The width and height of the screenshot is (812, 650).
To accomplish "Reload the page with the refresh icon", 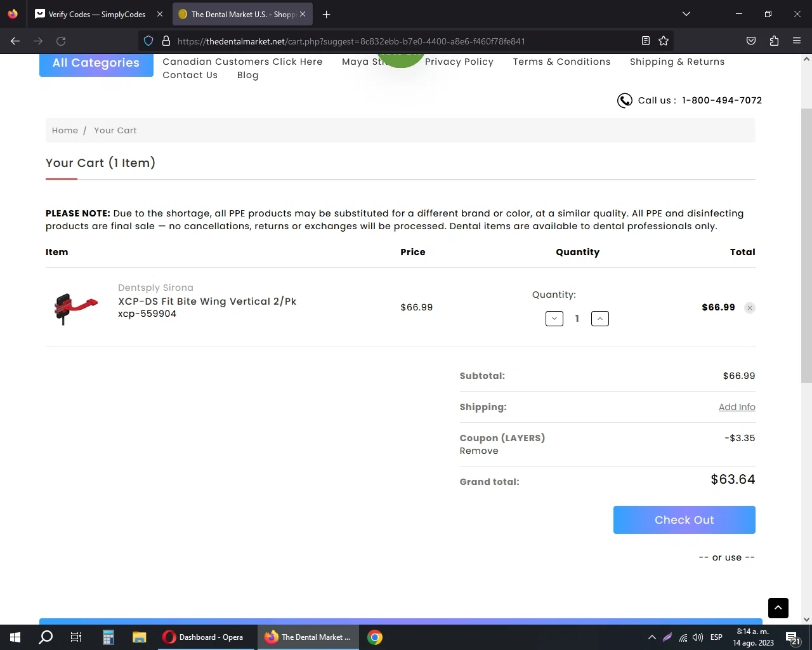I will coord(61,41).
